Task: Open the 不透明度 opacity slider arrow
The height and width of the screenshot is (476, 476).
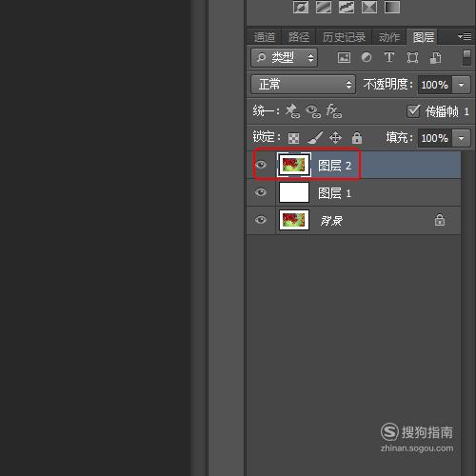Action: [461, 85]
